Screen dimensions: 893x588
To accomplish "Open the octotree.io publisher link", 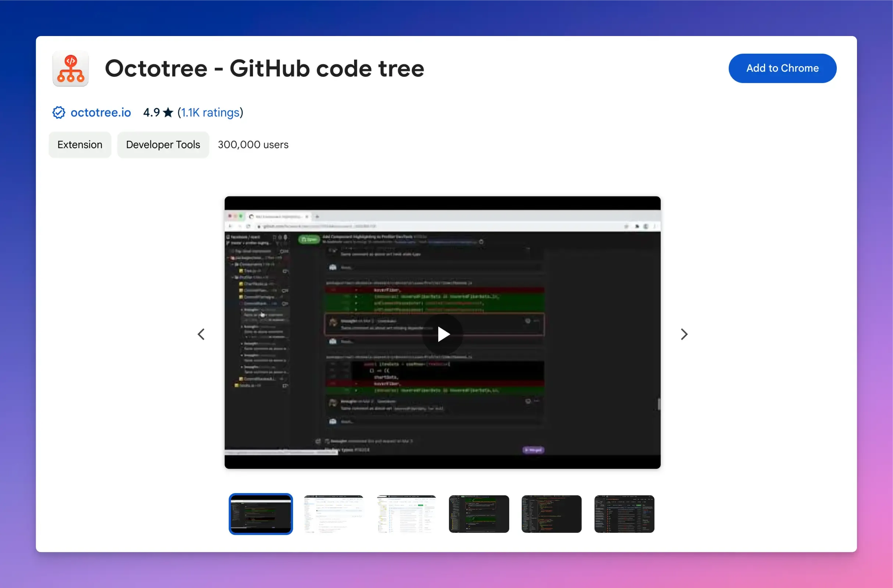I will pos(101,113).
